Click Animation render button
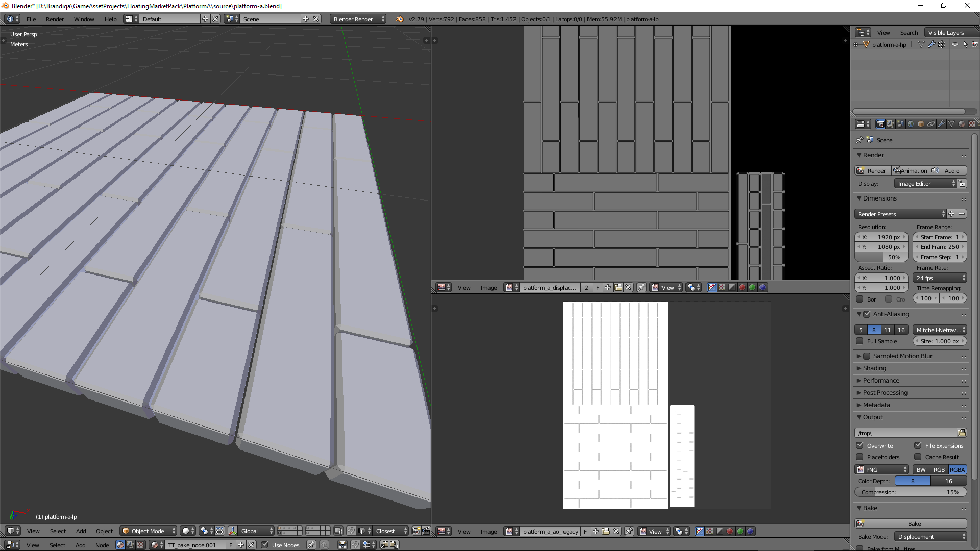Screen dimensions: 980x551 point(910,171)
